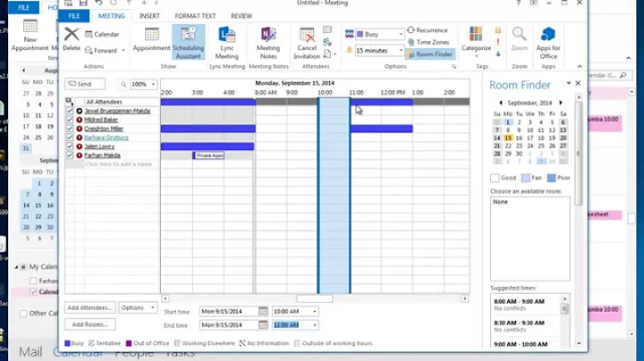
Task: Open the FILE tab in meeting window
Action: pos(74,16)
